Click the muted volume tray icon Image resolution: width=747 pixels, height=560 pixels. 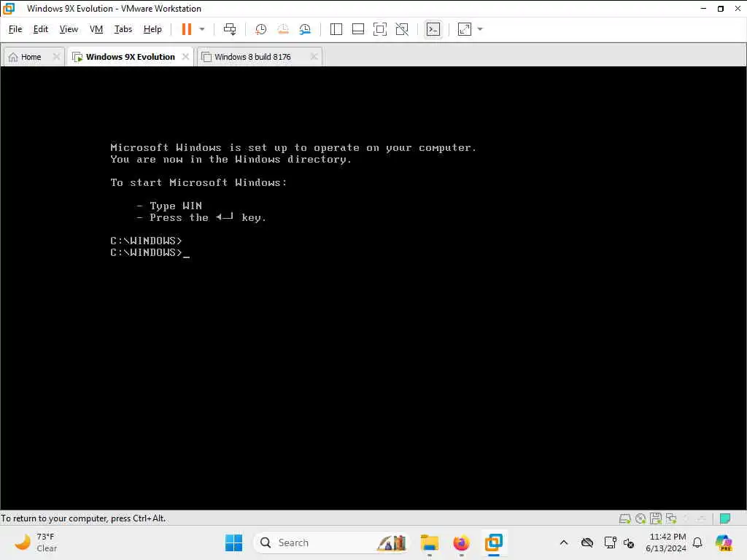pyautogui.click(x=629, y=543)
